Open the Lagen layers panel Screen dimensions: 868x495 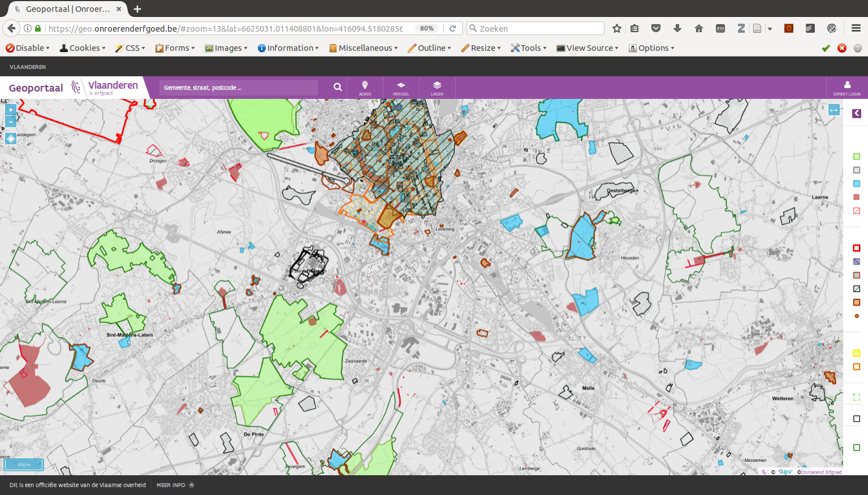437,88
